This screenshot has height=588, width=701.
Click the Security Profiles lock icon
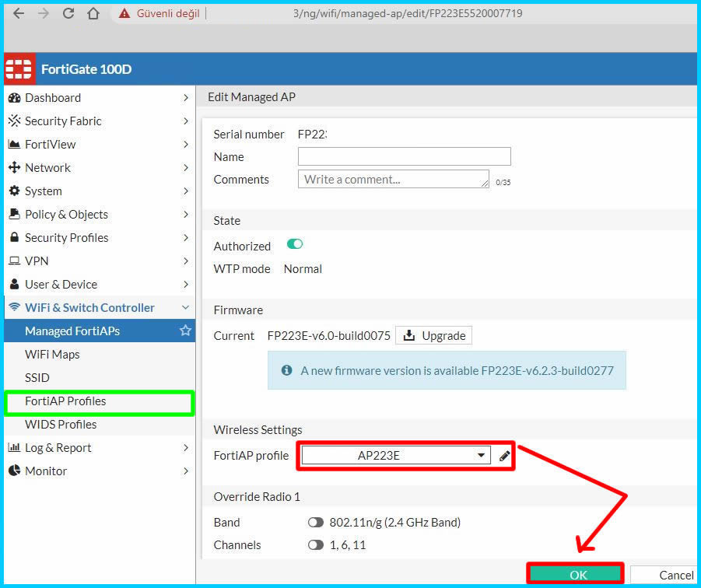tap(14, 237)
